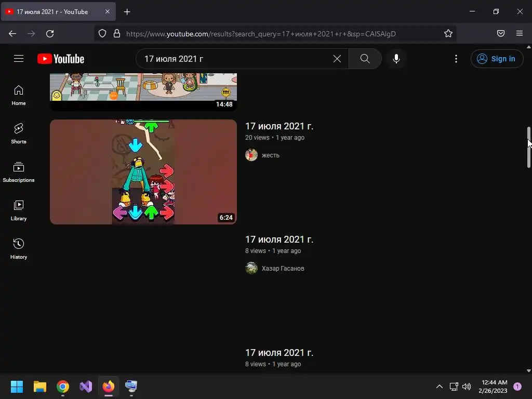Click the network status tray icon

tap(454, 387)
